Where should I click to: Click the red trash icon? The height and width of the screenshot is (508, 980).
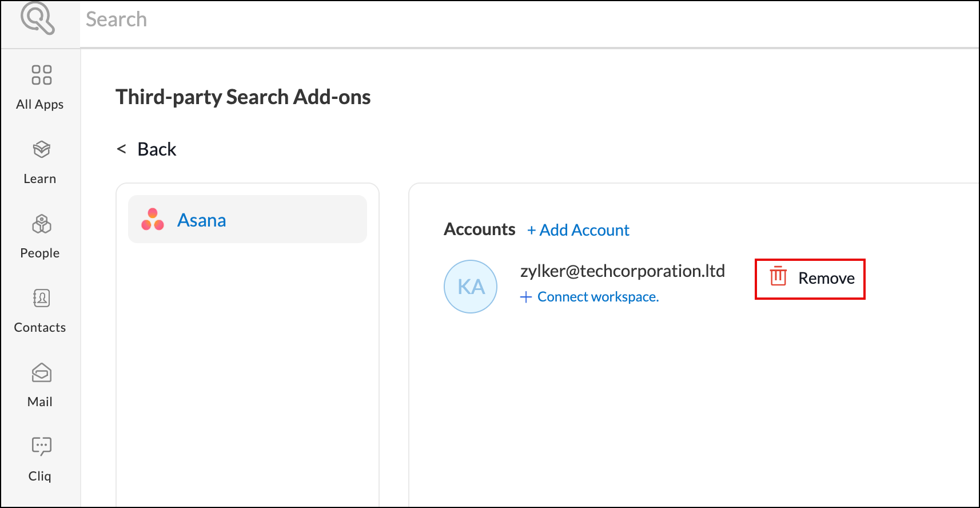coord(778,276)
